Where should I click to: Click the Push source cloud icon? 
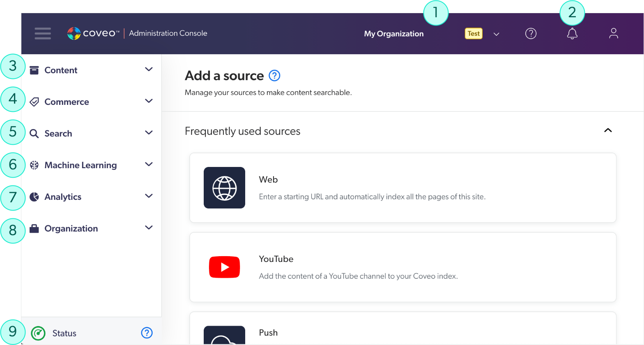[x=224, y=335]
